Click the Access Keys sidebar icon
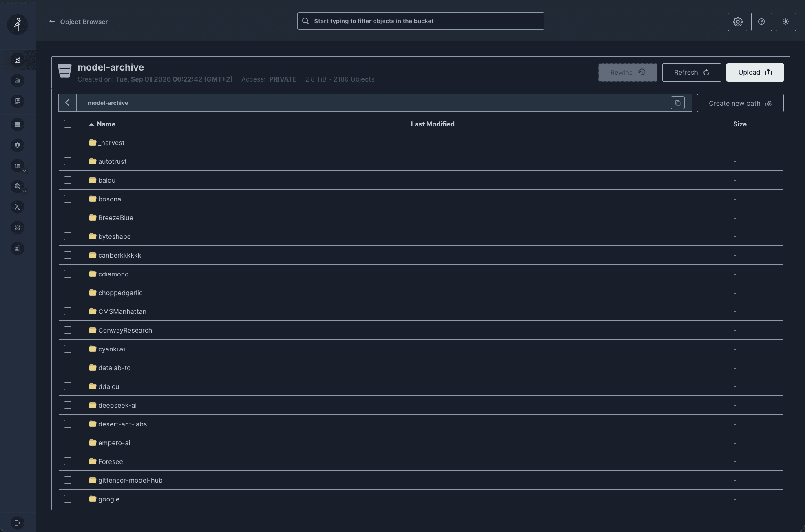The image size is (805, 532). 17,80
